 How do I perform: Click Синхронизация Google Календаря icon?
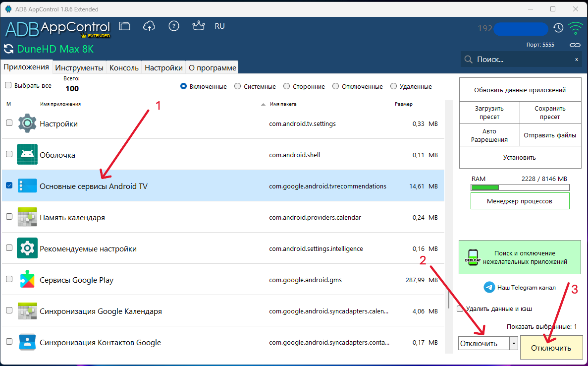[x=27, y=310]
